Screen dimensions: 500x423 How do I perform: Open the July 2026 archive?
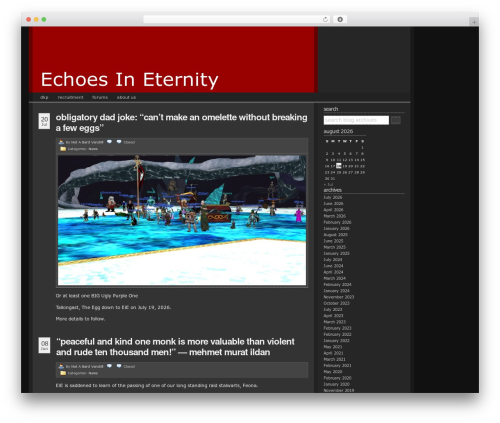click(333, 197)
